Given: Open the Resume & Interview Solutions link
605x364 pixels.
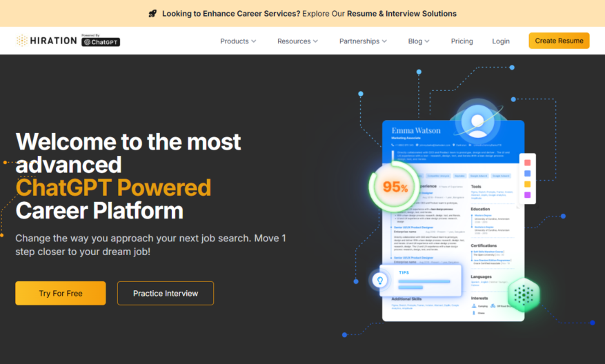Looking at the screenshot, I should tap(401, 14).
